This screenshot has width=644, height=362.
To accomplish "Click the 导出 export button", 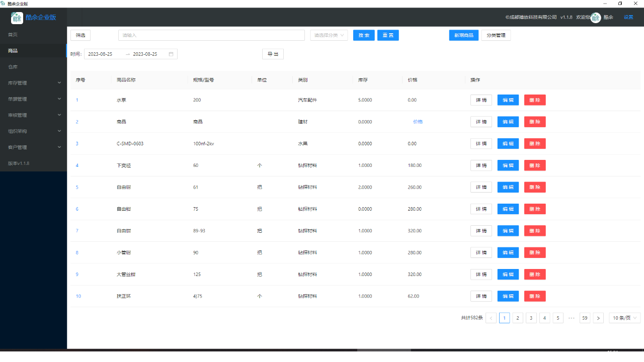I will [273, 54].
